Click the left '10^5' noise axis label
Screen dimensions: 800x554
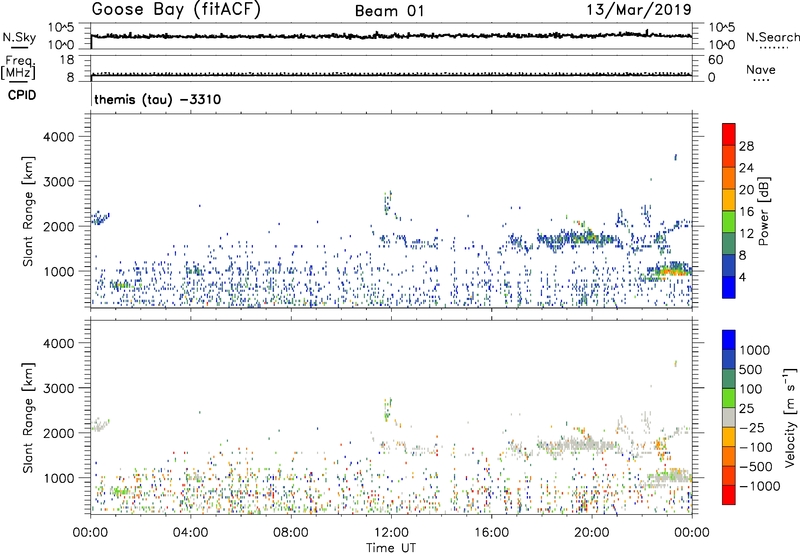61,27
